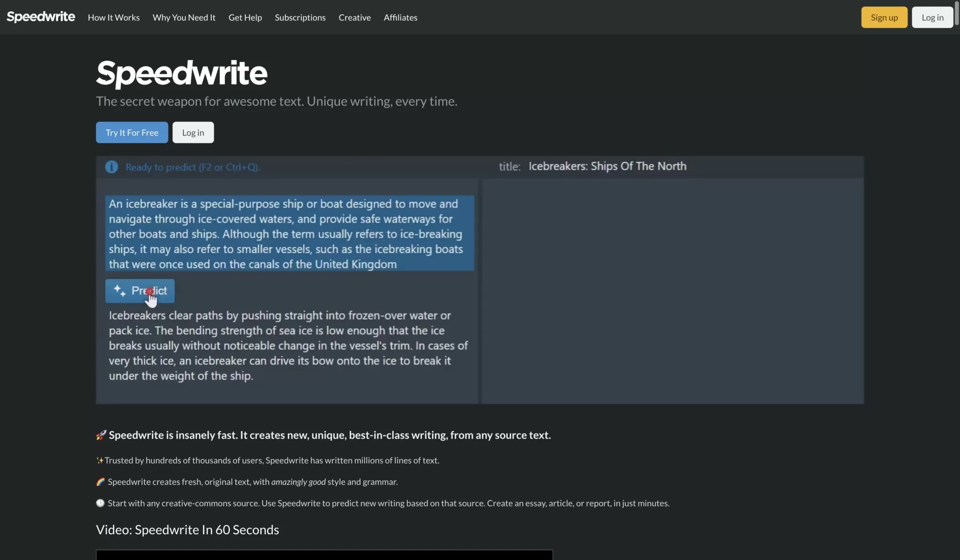Click the Speedwrite logo in the top-left
This screenshot has width=960, height=560.
point(40,17)
